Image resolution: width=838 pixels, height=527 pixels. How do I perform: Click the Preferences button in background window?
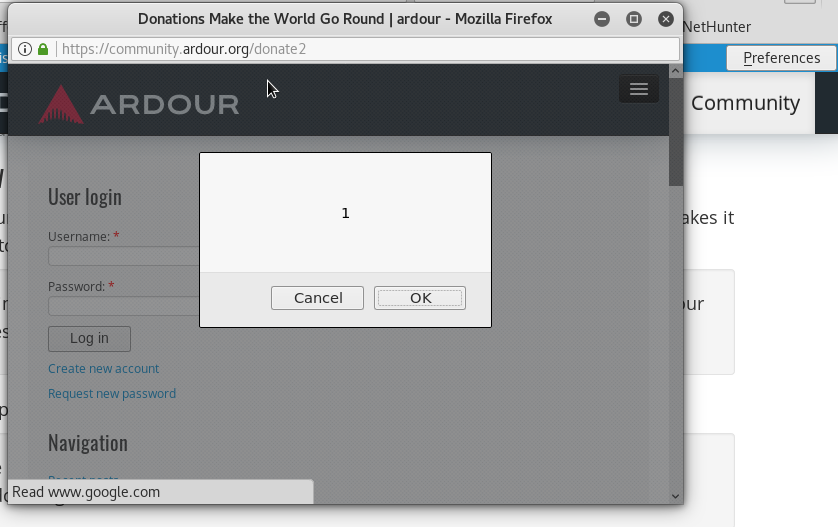(781, 58)
